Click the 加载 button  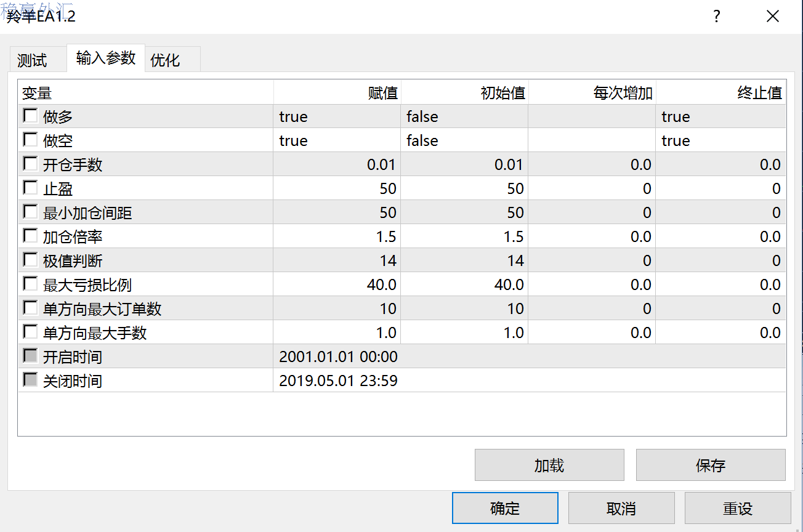(549, 465)
